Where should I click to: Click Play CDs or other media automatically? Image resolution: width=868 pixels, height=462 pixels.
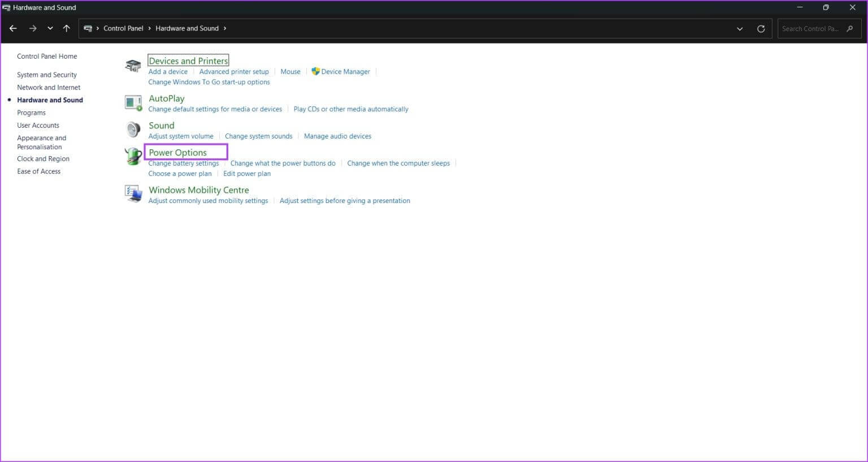[x=351, y=109]
